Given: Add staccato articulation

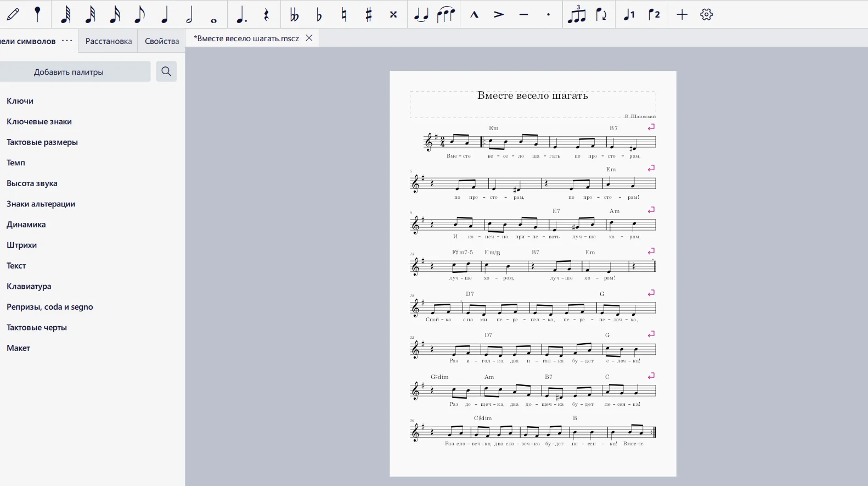Looking at the screenshot, I should pyautogui.click(x=548, y=14).
